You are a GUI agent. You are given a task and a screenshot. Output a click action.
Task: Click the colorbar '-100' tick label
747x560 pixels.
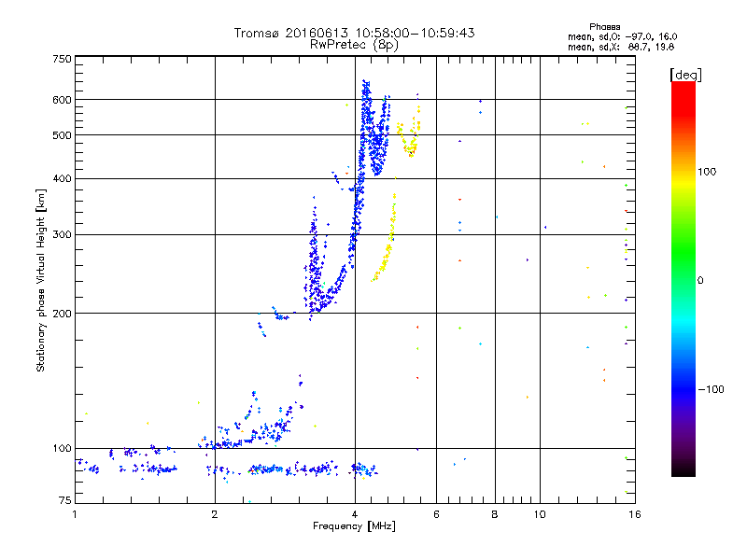[711, 389]
